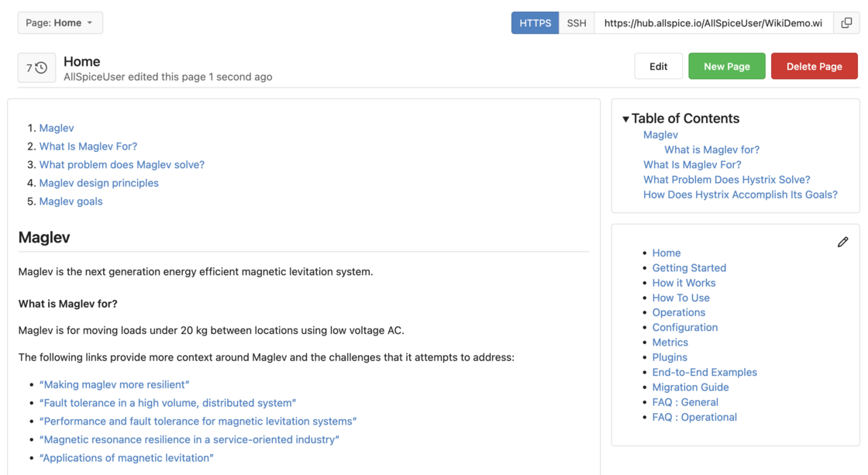Viewport: 868px width, 475px height.
Task: Copy the repository URL with copy icon
Action: [x=846, y=23]
